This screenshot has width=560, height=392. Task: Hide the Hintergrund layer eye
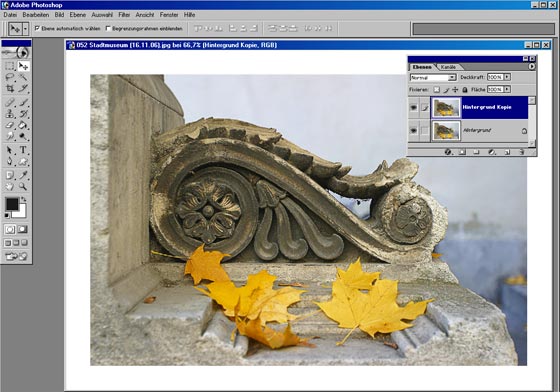tap(414, 130)
